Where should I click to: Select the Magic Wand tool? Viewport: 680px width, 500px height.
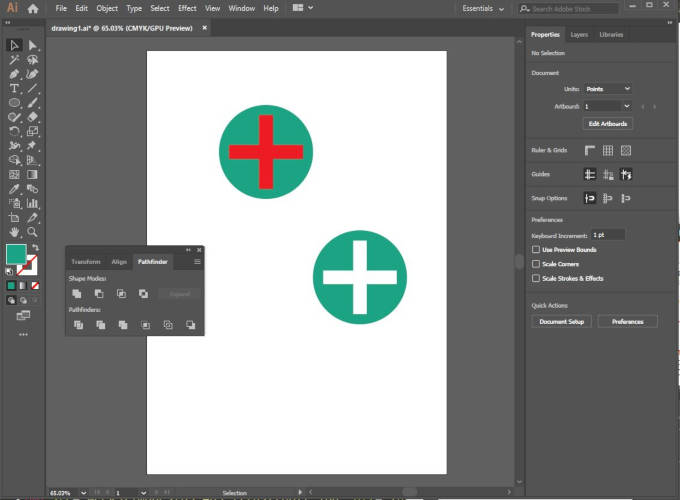click(14, 59)
